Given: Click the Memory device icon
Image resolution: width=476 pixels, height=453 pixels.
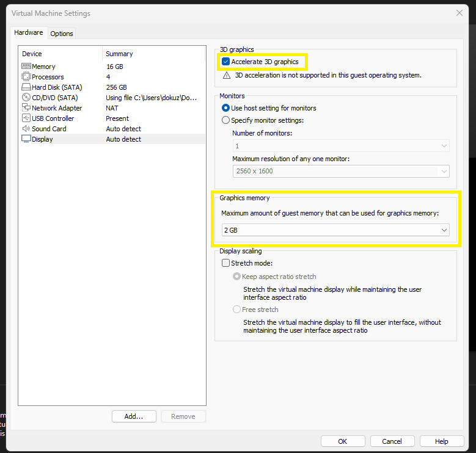Looking at the screenshot, I should (26, 66).
